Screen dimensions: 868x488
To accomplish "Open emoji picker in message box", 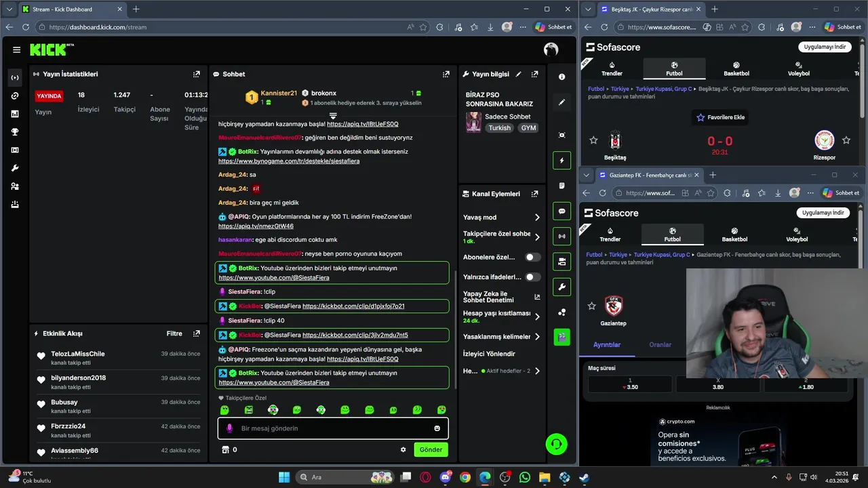I will tap(437, 428).
